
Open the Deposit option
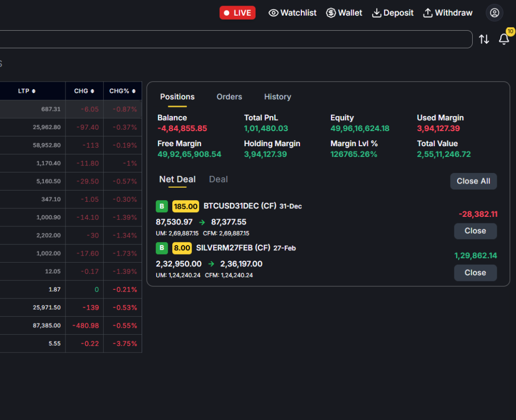pos(393,13)
